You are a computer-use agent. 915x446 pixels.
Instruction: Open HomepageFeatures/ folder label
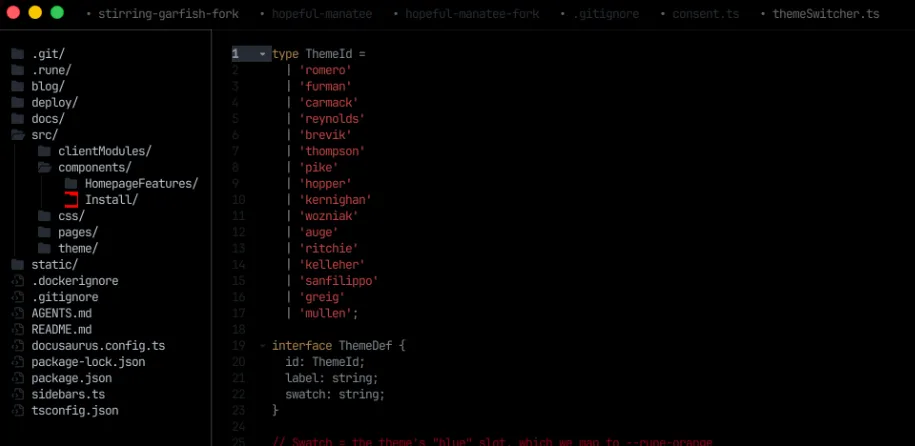coord(142,184)
